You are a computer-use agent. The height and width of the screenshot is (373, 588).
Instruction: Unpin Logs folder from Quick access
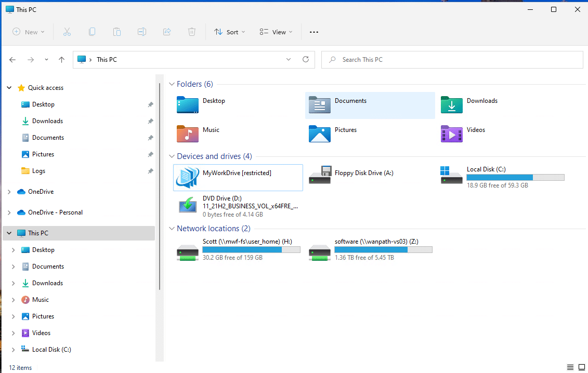coord(150,171)
